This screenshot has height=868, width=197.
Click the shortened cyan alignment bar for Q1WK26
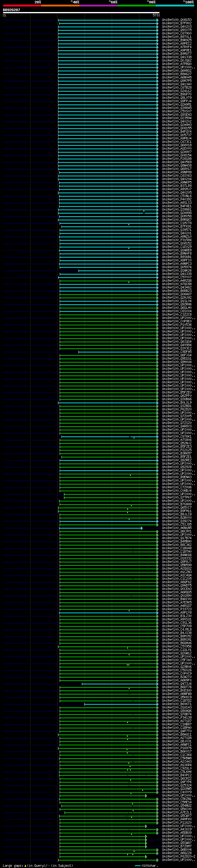[118, 271]
